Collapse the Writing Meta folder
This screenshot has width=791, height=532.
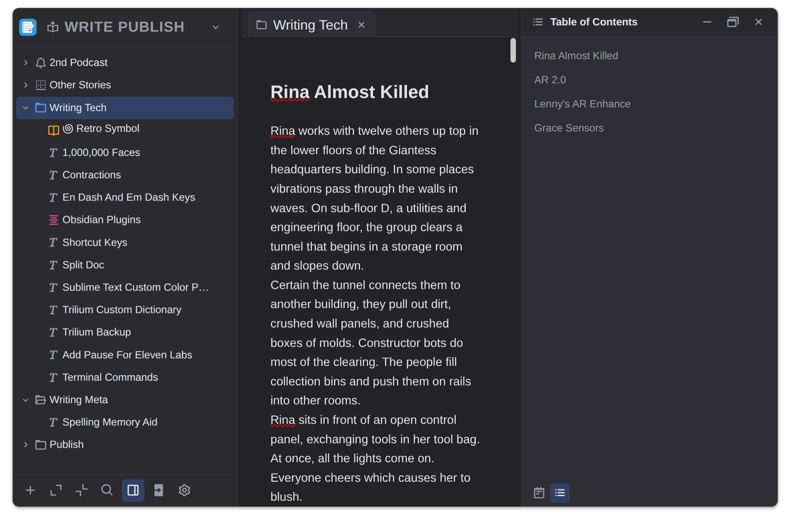click(26, 400)
